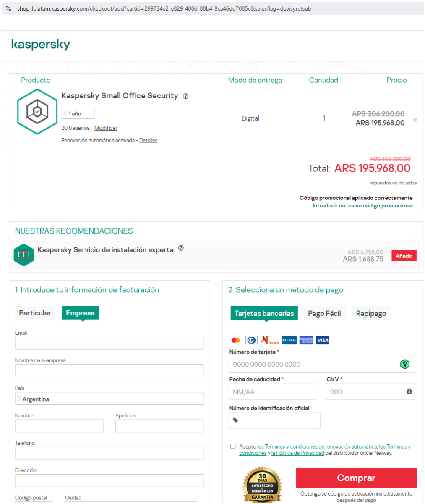Select the Pago Fácil payment tab
Screen dimensions: 425x504
tap(324, 313)
